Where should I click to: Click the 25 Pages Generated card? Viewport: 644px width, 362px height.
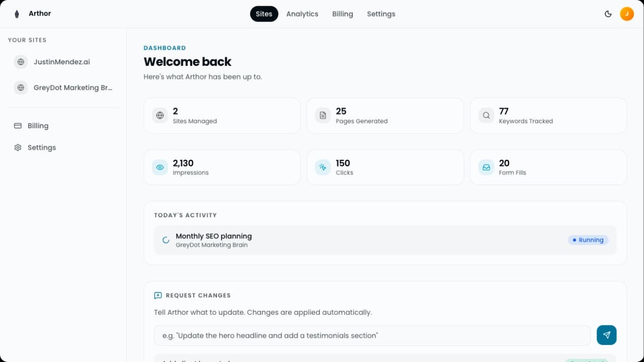(x=385, y=116)
